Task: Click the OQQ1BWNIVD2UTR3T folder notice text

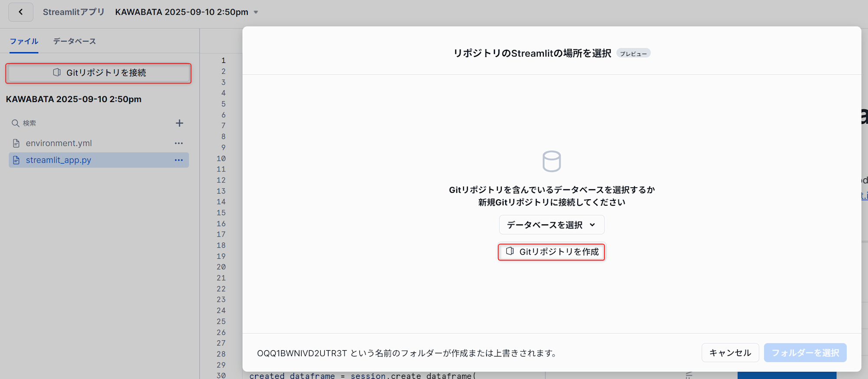Action: coord(408,353)
